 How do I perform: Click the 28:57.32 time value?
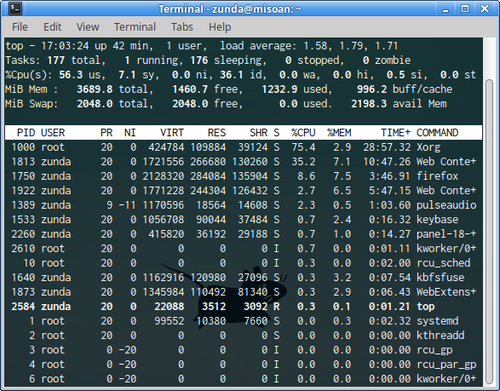[x=387, y=147]
